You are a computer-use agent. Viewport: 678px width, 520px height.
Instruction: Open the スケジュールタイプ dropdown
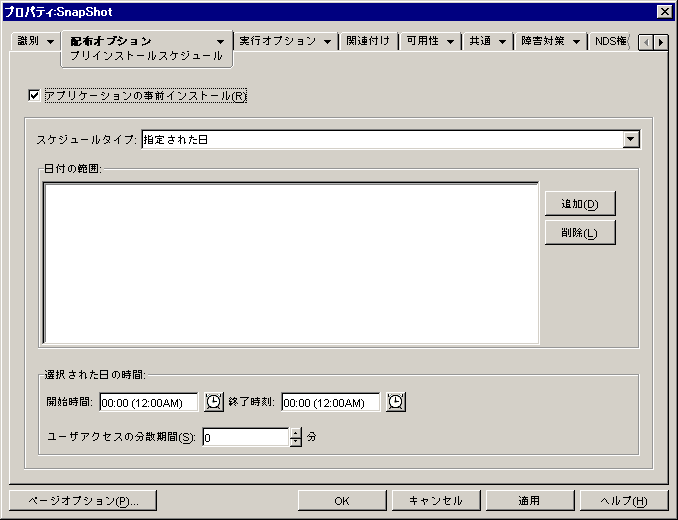click(x=631, y=139)
